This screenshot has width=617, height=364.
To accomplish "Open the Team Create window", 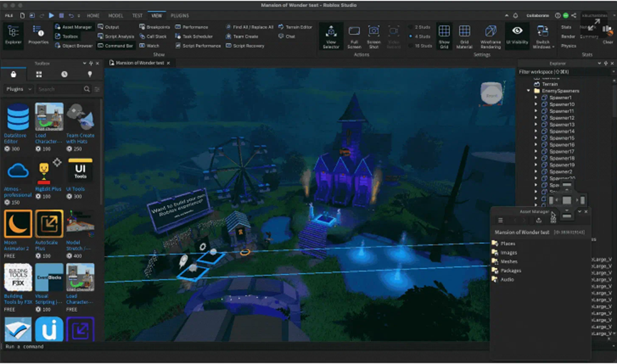I will tap(242, 36).
